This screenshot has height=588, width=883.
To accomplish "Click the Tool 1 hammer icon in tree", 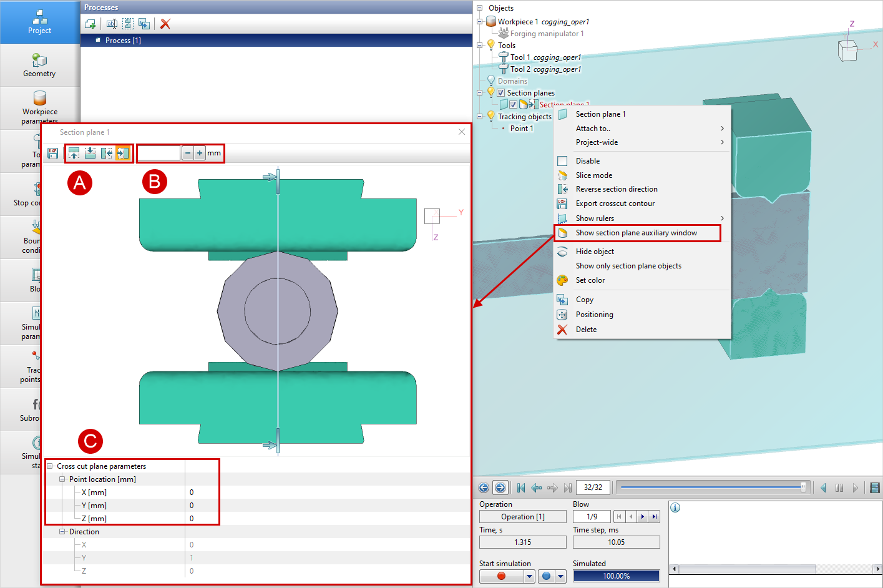I will (x=504, y=57).
